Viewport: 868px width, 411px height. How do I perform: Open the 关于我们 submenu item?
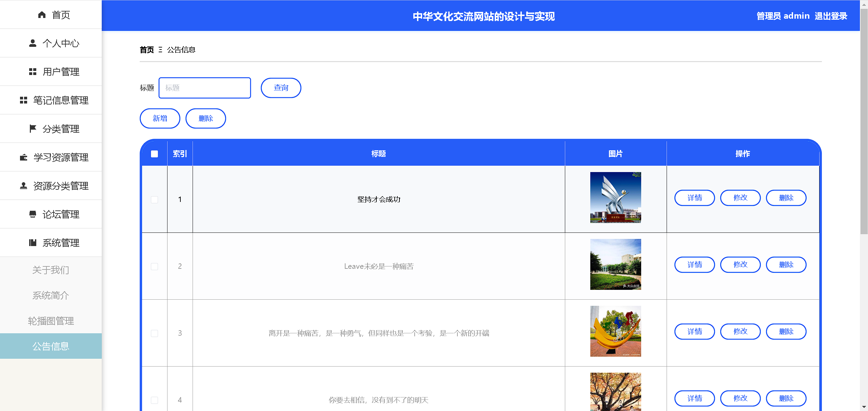(51, 270)
